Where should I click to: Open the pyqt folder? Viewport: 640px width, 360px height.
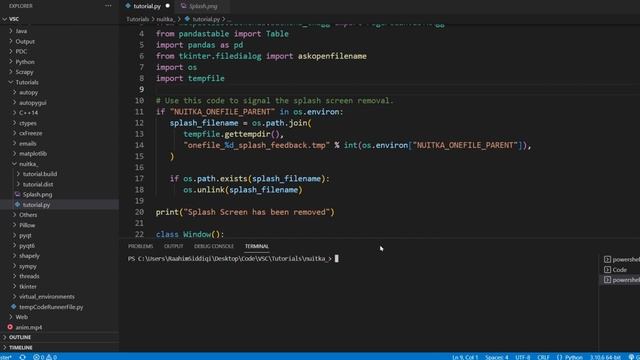point(25,235)
